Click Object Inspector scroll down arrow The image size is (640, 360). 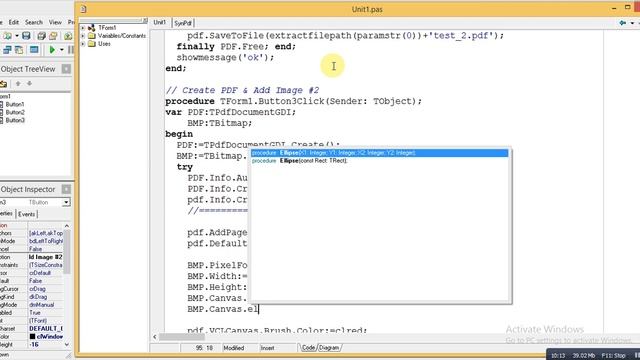point(67,344)
